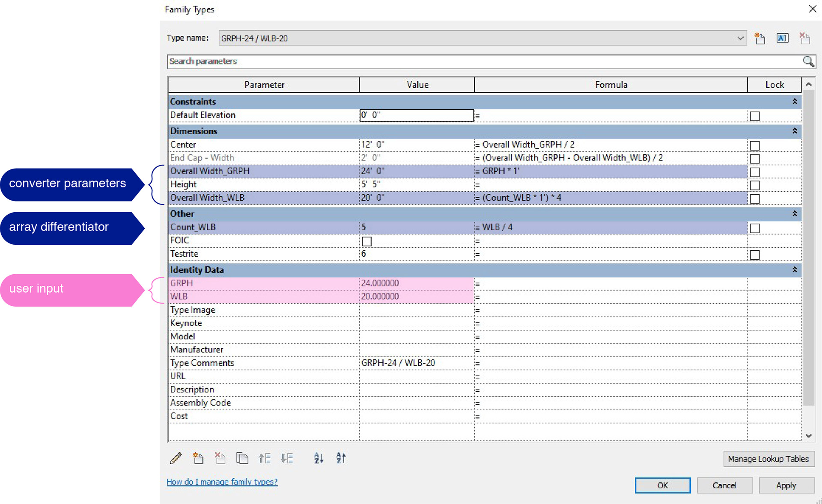Screen dimensions: 822x504
Task: Check the lock box for Count_WLB
Action: coord(755,228)
